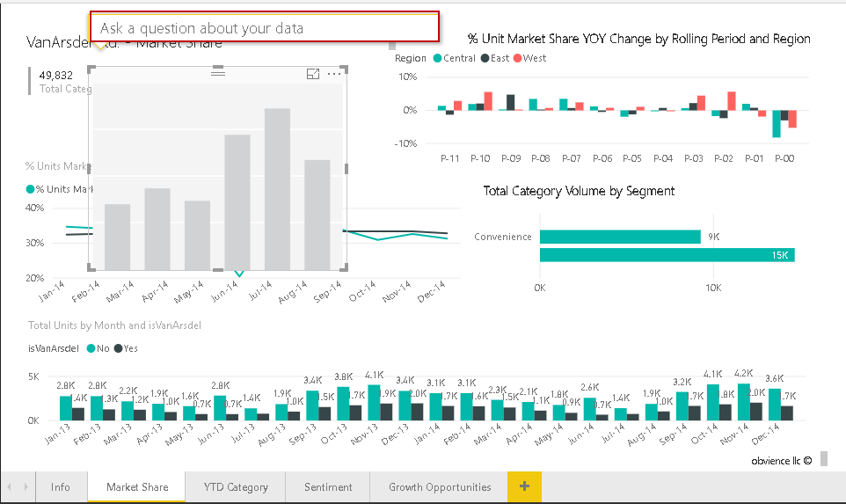Click the bottom-right corner resize handle
The image size is (846, 504).
coord(345,267)
